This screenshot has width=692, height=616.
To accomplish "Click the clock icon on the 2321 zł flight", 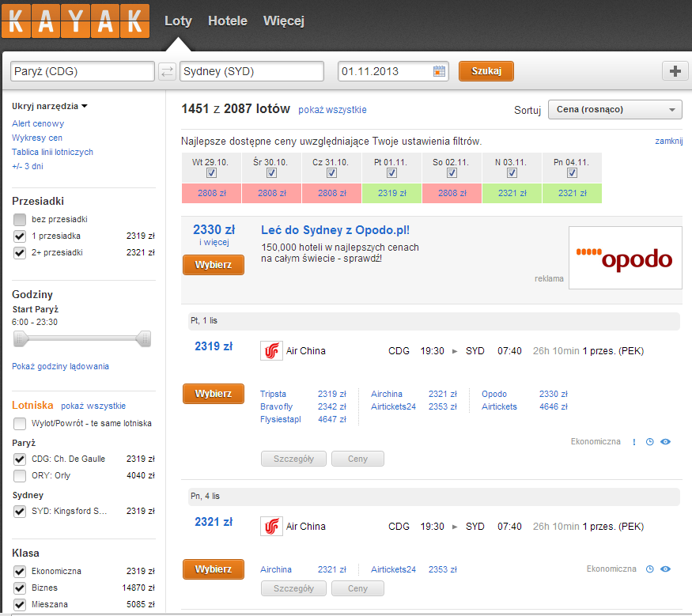I will point(649,569).
